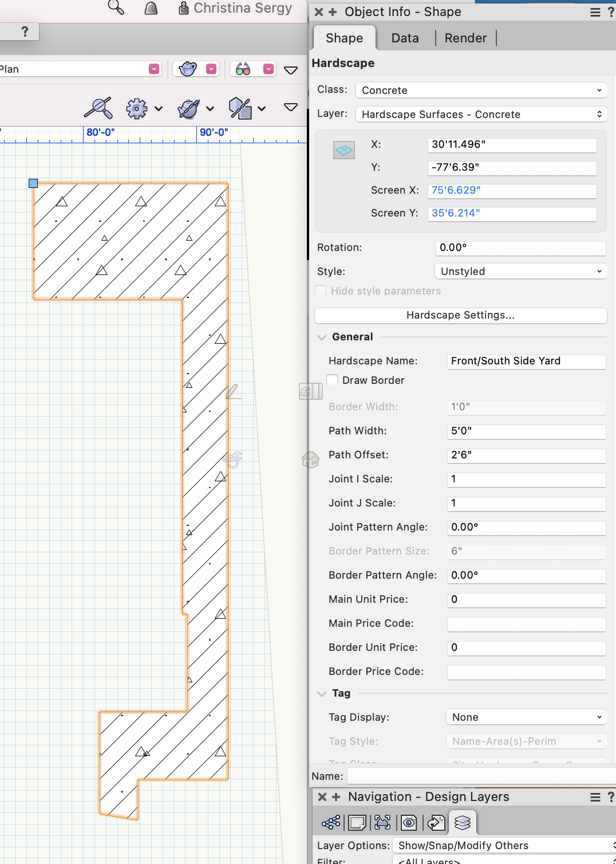Screen dimensions: 616x864
Task: Click the teapot render mode icon
Action: pos(188,69)
